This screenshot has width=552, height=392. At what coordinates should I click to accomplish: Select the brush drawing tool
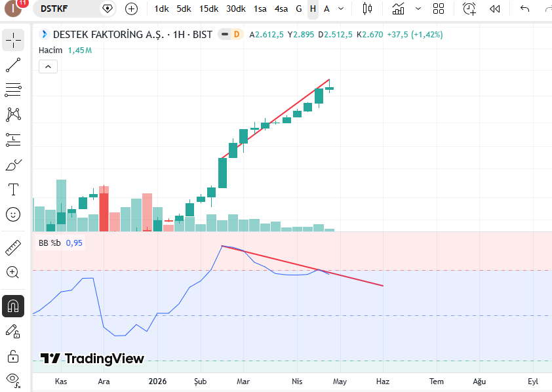[x=13, y=165]
